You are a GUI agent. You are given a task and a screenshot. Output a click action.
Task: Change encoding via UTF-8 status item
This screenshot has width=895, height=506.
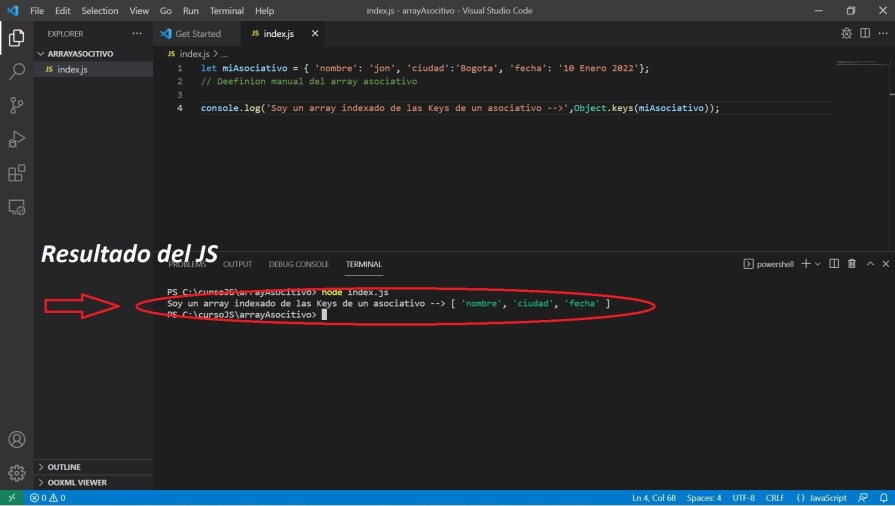(x=743, y=497)
